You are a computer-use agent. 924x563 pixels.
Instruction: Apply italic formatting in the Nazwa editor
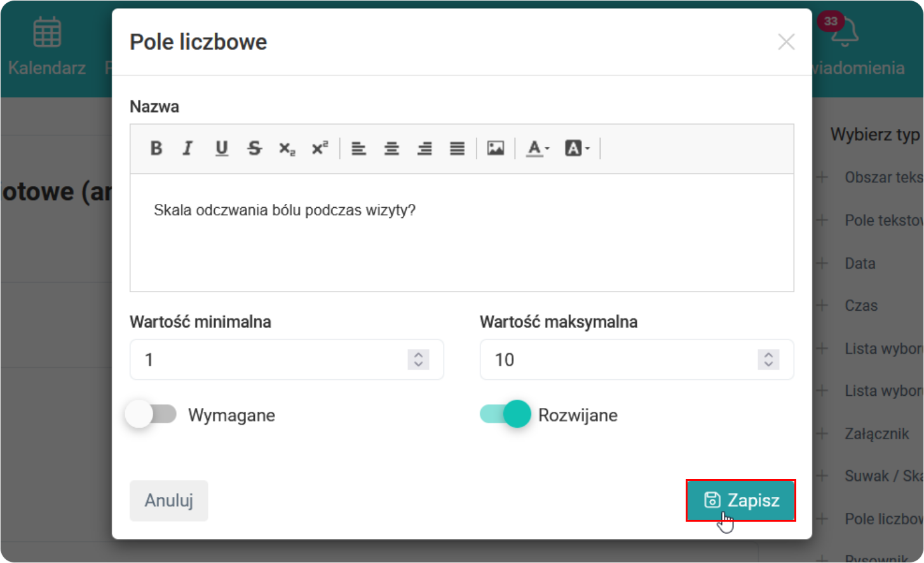187,148
